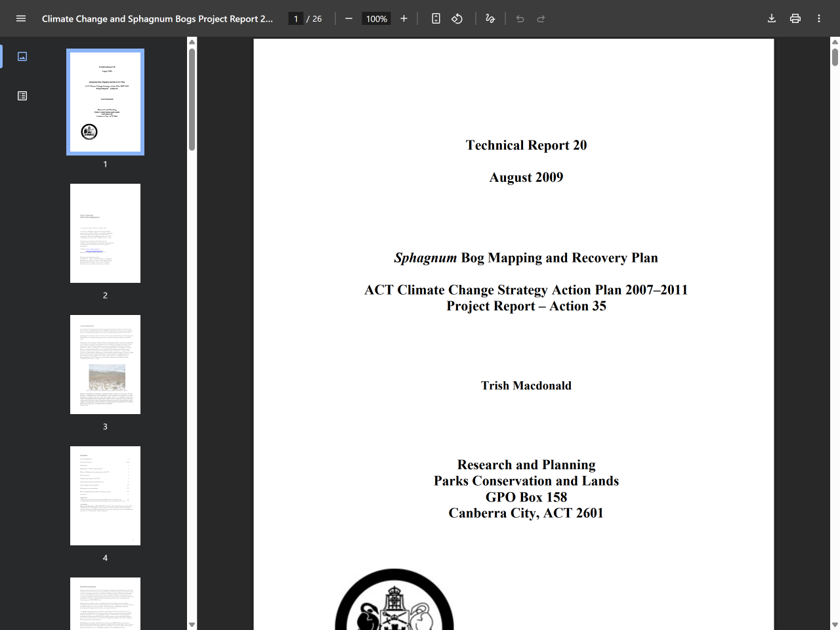Click the thumbnail panel scrollbar thumb

(192, 99)
